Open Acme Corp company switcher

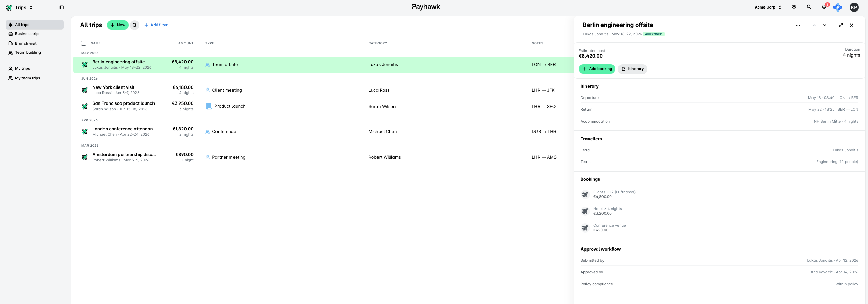(768, 7)
